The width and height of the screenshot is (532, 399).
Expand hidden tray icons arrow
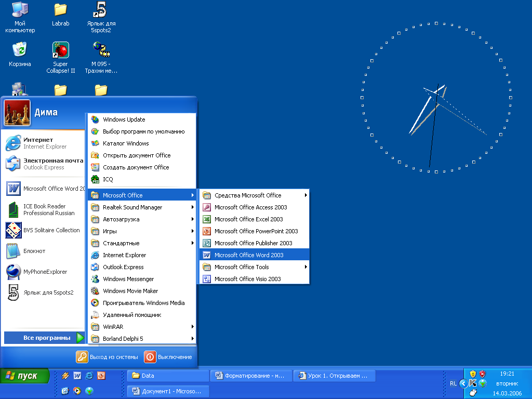click(x=463, y=383)
